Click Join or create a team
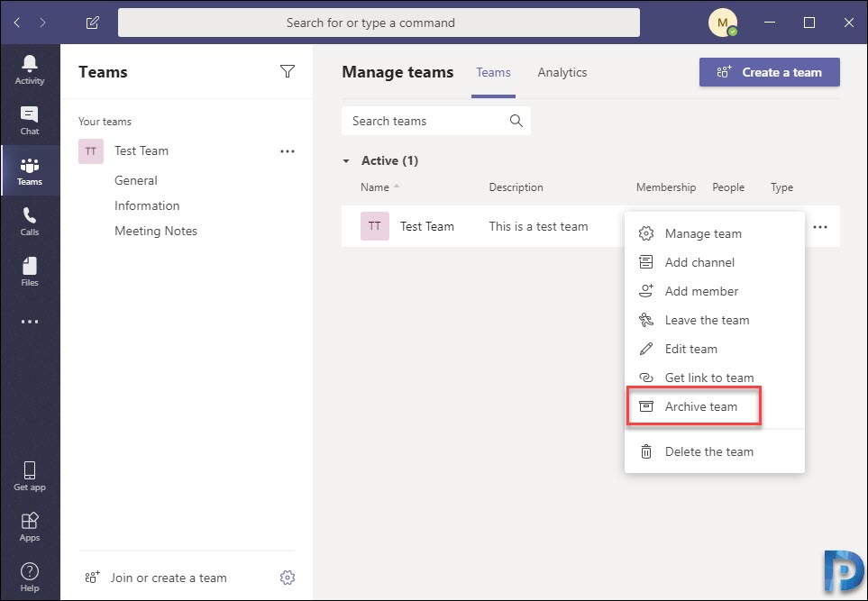Screen dimensions: 868x601 (x=156, y=578)
